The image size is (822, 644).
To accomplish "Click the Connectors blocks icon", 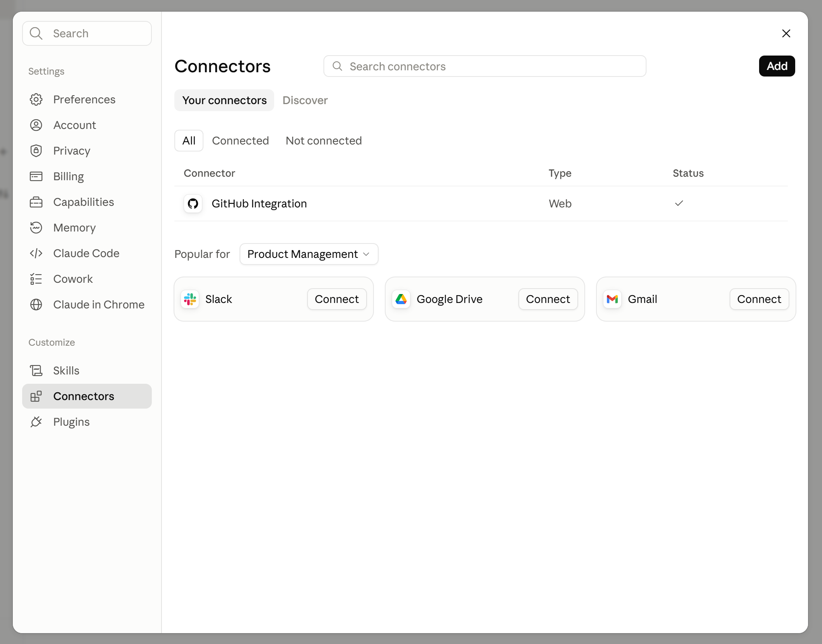I will point(36,396).
